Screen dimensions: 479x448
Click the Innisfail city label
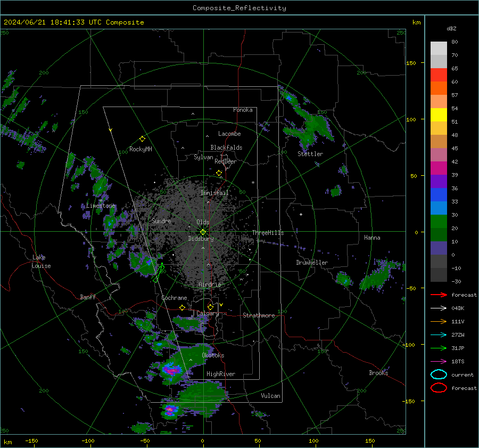[215, 193]
